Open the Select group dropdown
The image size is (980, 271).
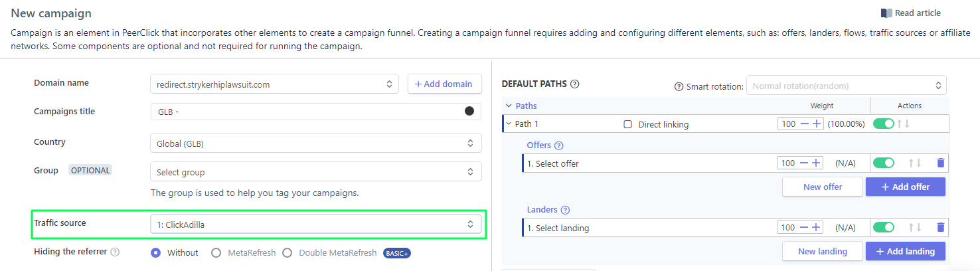click(x=315, y=172)
